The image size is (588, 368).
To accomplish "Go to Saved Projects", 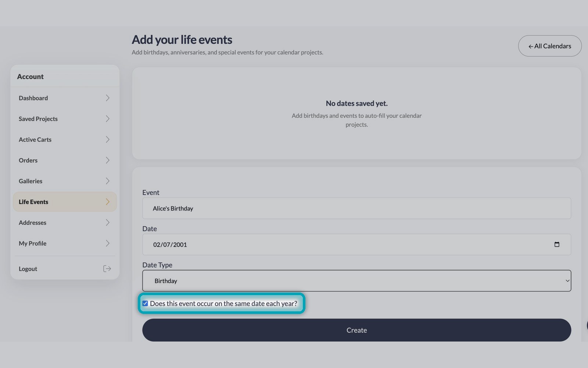I will click(x=65, y=118).
